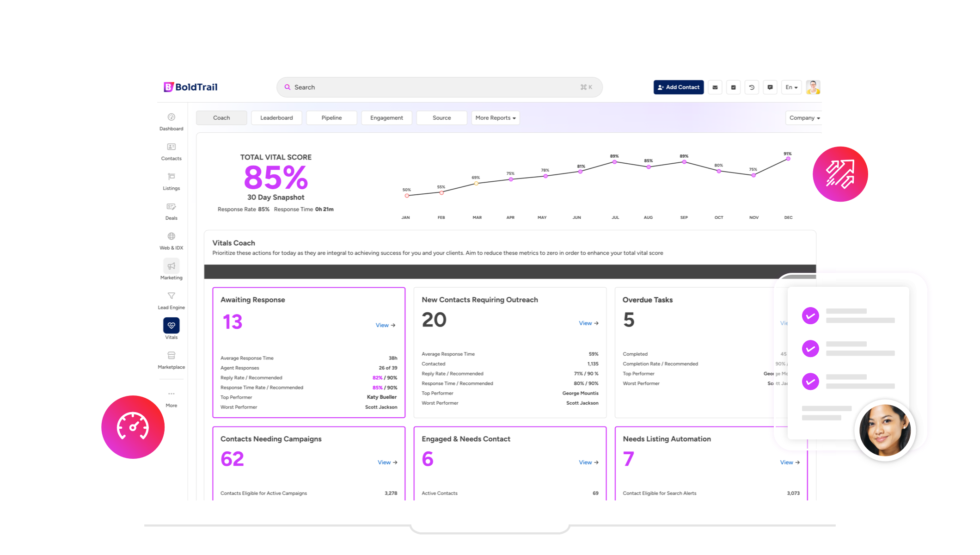980x555 pixels.
Task: Open the Vitals heart icon in sidebar
Action: (x=171, y=326)
